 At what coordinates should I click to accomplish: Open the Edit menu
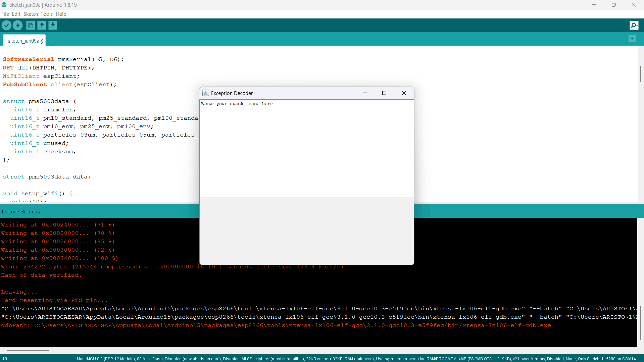[16, 14]
